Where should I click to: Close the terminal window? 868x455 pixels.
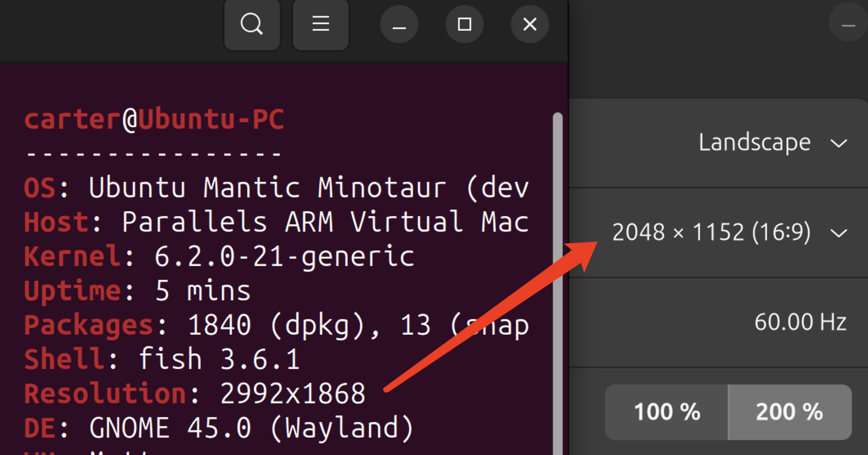click(x=530, y=24)
